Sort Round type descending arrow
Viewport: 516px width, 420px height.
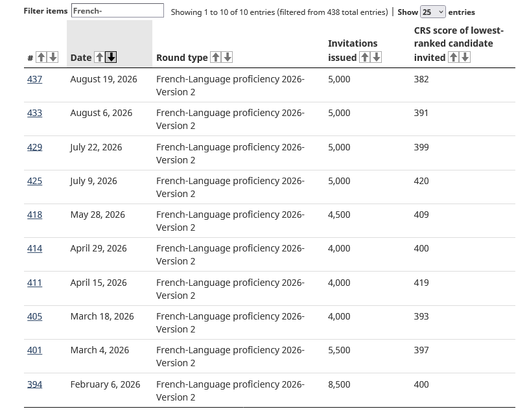[x=228, y=57]
